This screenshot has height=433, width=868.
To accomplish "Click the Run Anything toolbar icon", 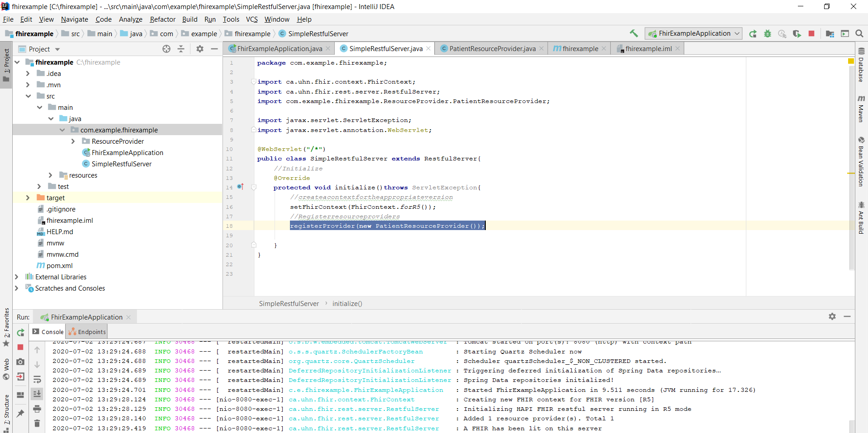I will click(x=845, y=33).
